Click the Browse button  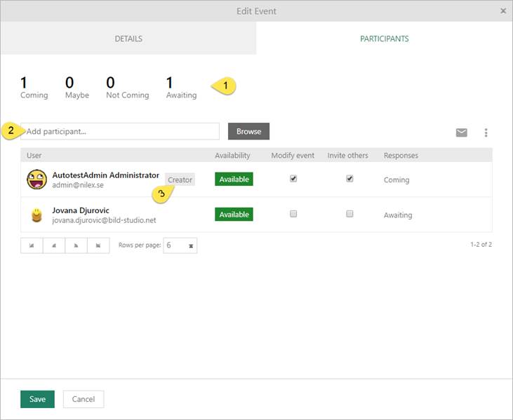pyautogui.click(x=248, y=131)
